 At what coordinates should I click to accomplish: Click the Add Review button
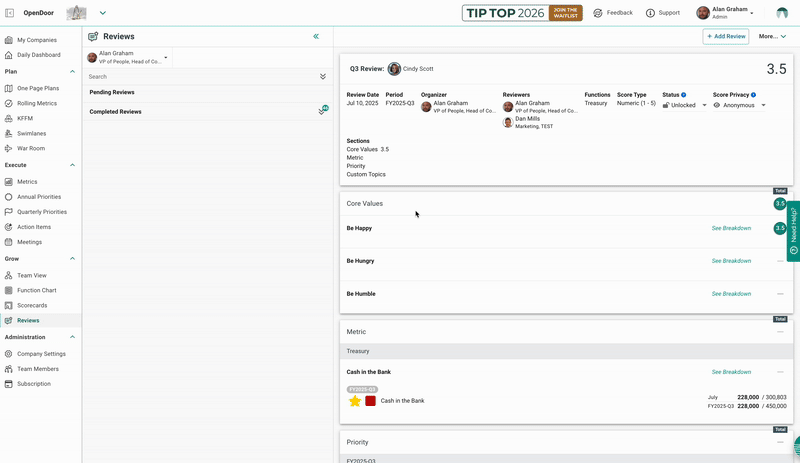[x=725, y=36]
